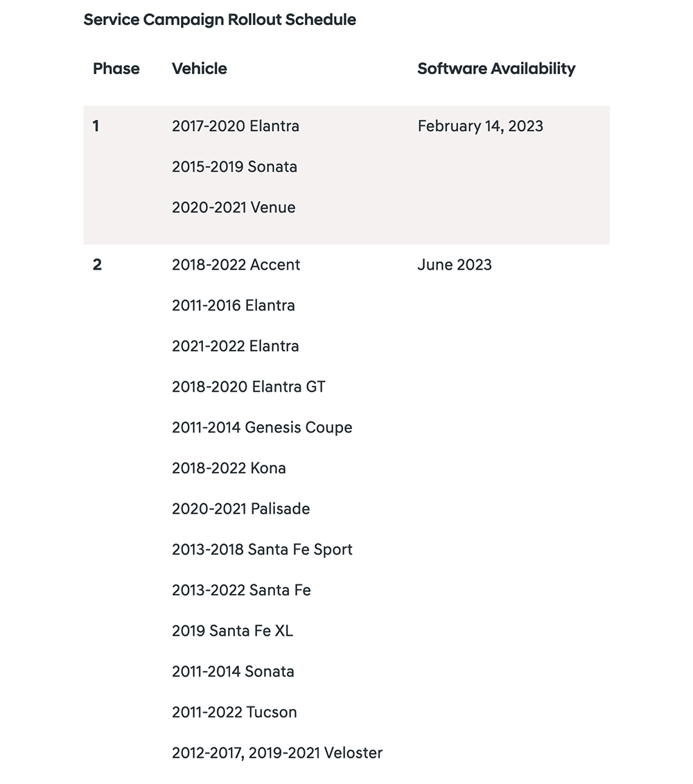Select the 2013-2018 Santa Fe Sport entry
693x784 pixels.
point(262,550)
